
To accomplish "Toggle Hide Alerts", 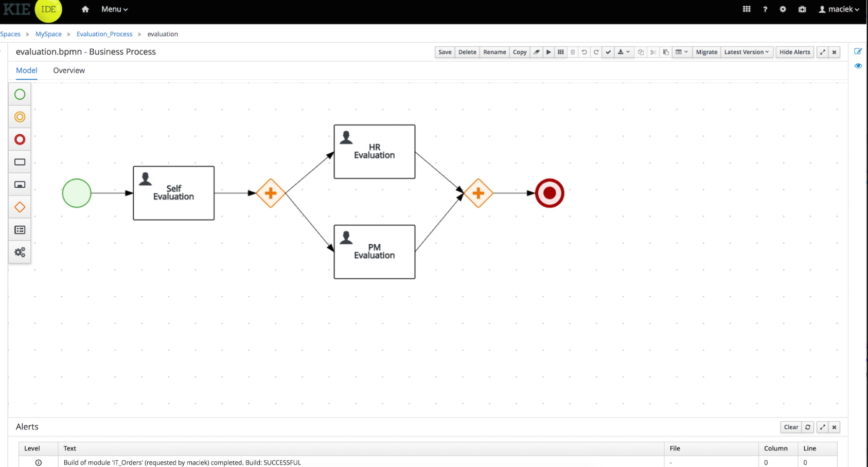I will (x=794, y=52).
